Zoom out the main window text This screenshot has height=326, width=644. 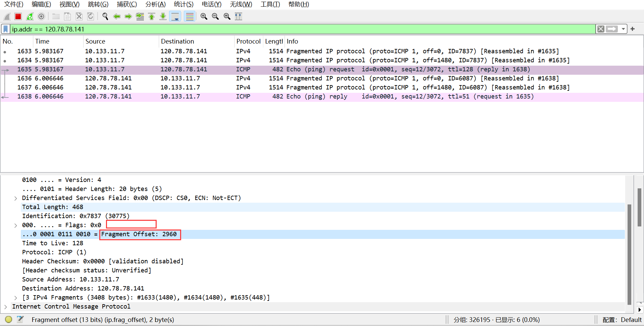[215, 16]
